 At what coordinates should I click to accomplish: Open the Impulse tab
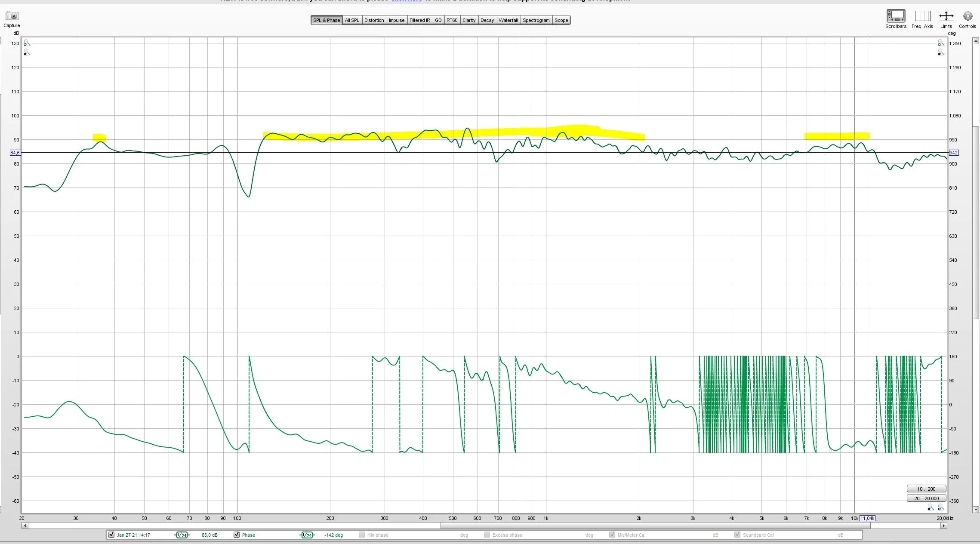pyautogui.click(x=397, y=20)
